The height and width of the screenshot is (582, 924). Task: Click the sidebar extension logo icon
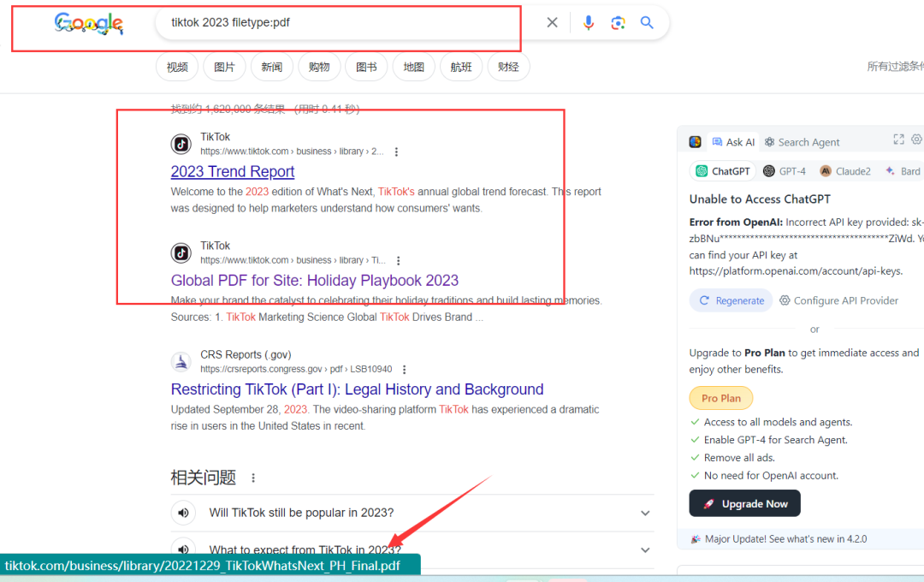[696, 141]
